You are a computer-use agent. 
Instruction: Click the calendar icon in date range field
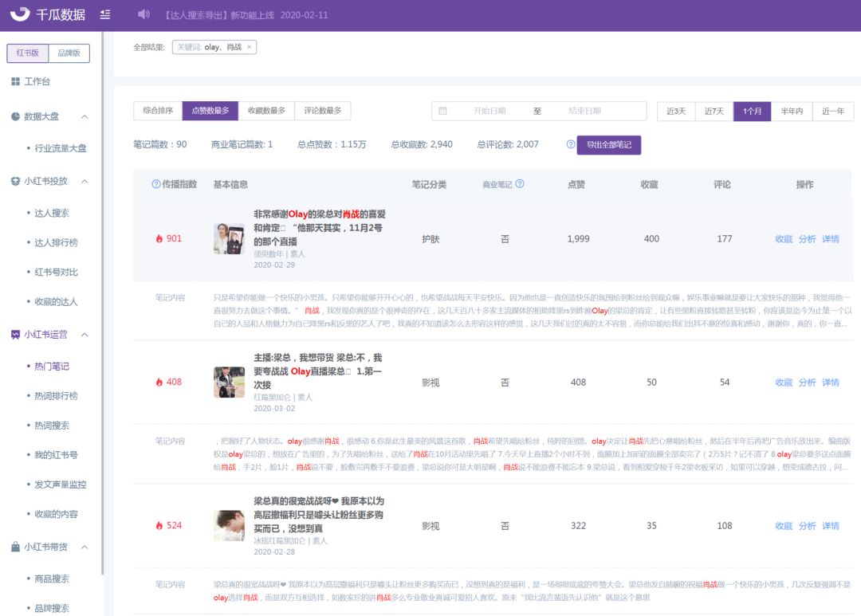pyautogui.click(x=442, y=111)
